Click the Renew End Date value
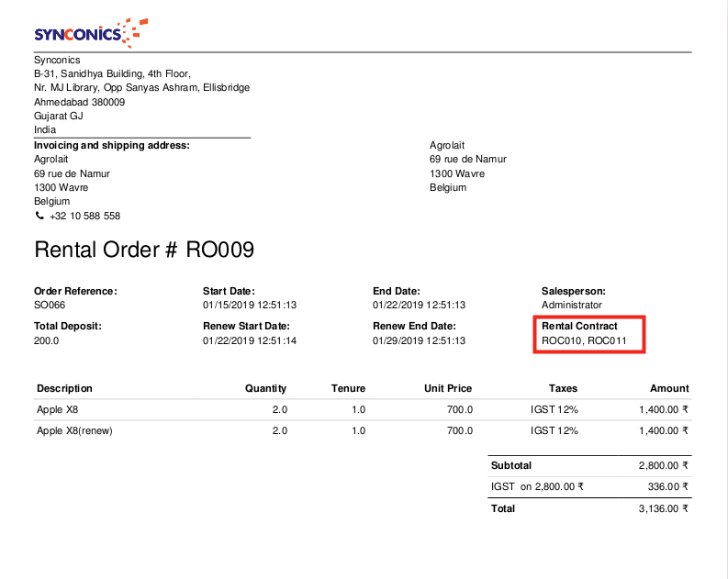728x579 pixels. tap(419, 340)
